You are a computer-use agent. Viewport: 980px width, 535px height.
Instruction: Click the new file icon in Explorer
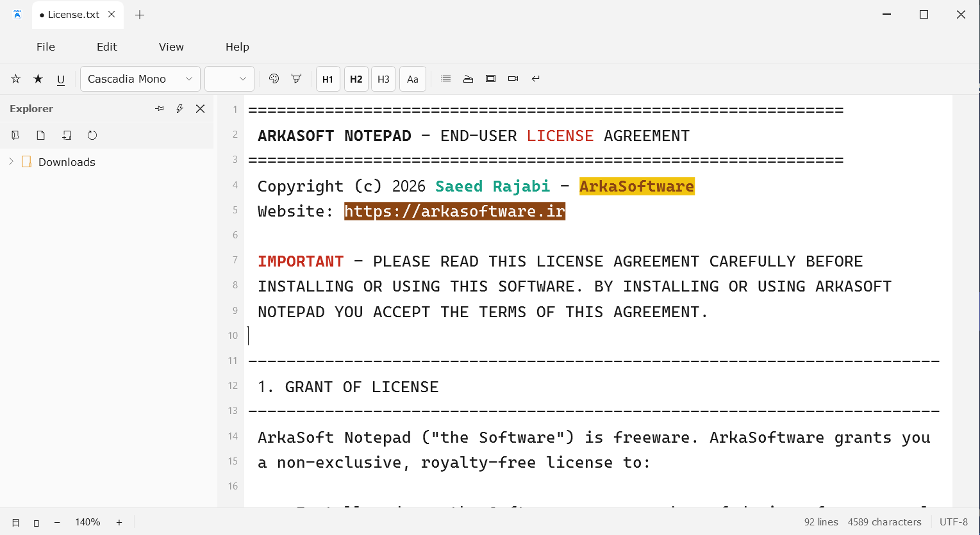click(41, 135)
